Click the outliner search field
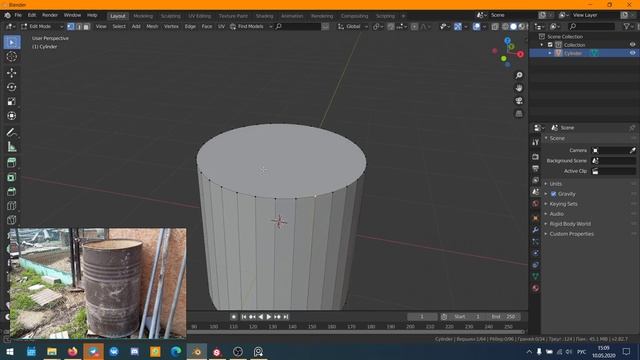Viewport: 640px width, 360px height. (x=591, y=27)
